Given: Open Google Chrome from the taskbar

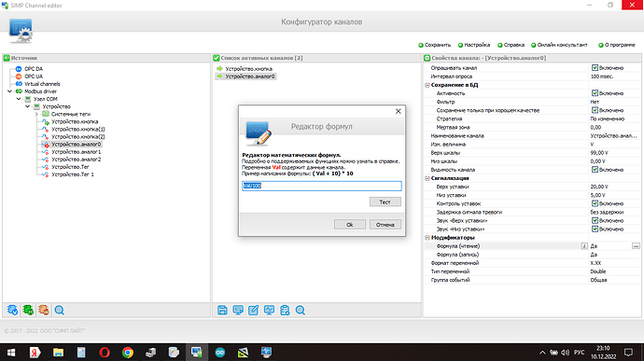Looking at the screenshot, I should 128,353.
